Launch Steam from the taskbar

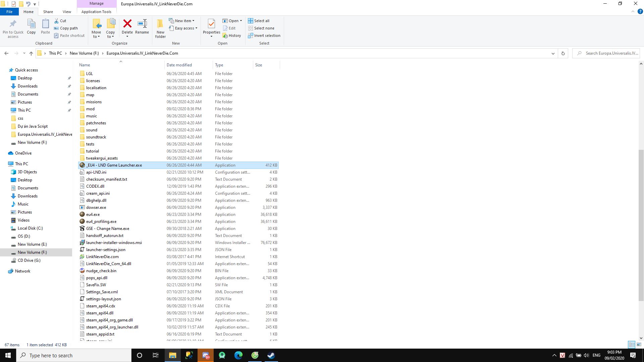tap(271, 355)
